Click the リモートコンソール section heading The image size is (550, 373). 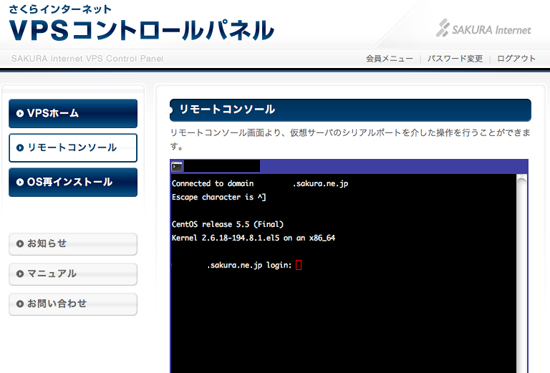click(x=350, y=110)
